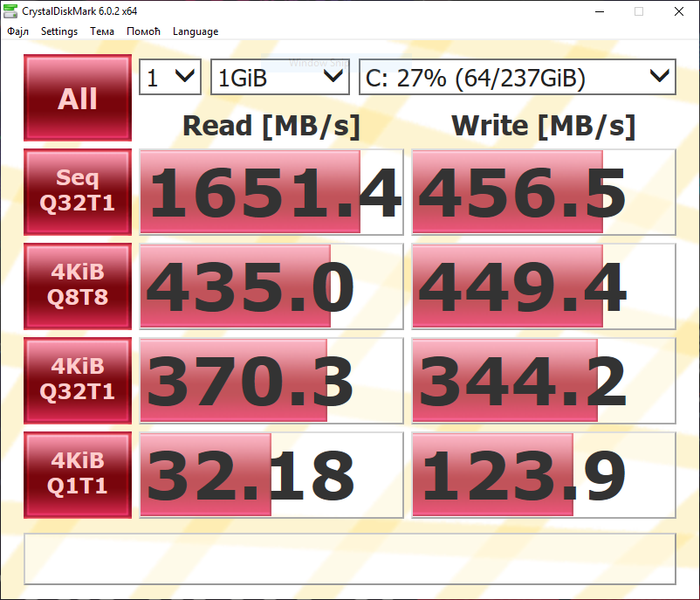Click the Read [MB/s] column header
This screenshot has width=700, height=600.
click(271, 126)
